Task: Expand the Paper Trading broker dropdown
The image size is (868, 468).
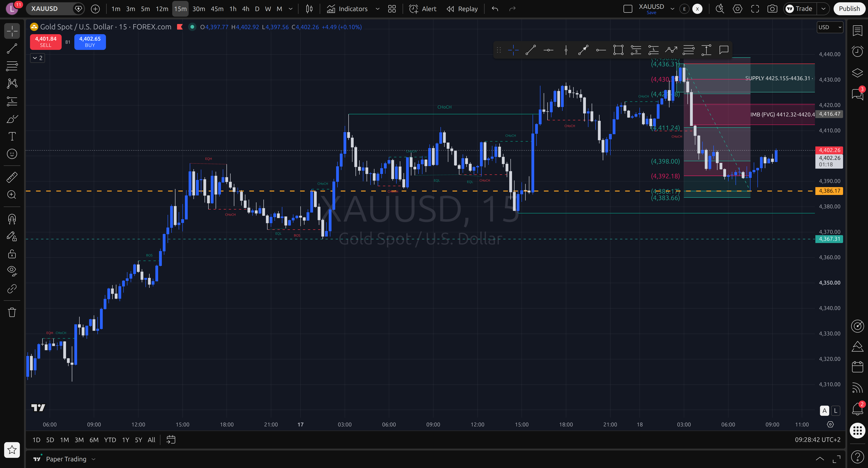Action: tap(93, 459)
